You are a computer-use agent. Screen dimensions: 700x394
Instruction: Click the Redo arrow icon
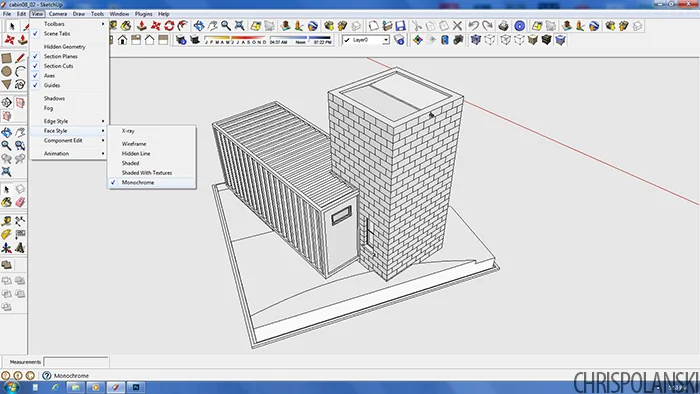coord(487,26)
